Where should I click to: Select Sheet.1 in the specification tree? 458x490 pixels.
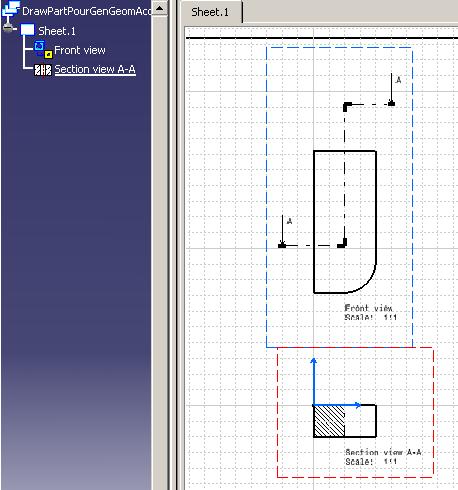pyautogui.click(x=57, y=31)
